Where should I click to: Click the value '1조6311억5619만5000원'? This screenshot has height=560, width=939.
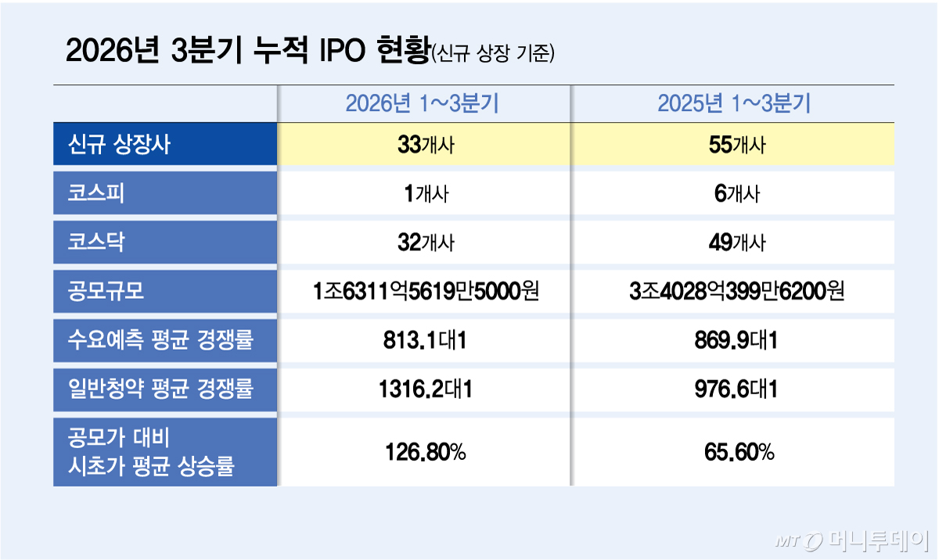(x=425, y=292)
